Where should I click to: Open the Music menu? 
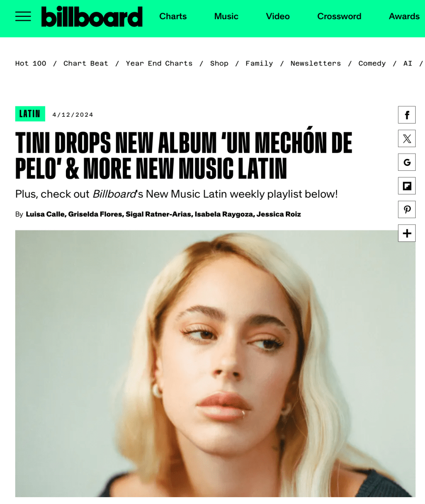click(226, 16)
